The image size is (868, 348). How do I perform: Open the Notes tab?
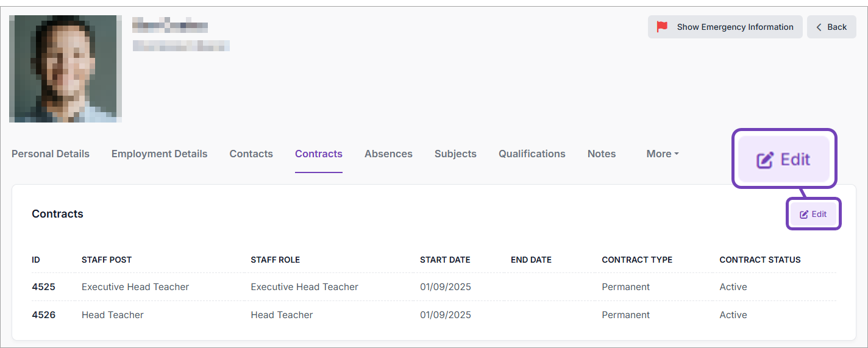pos(602,154)
